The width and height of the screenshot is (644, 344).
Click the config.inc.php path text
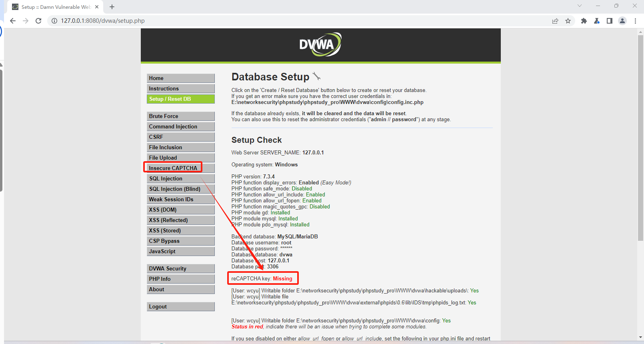327,102
